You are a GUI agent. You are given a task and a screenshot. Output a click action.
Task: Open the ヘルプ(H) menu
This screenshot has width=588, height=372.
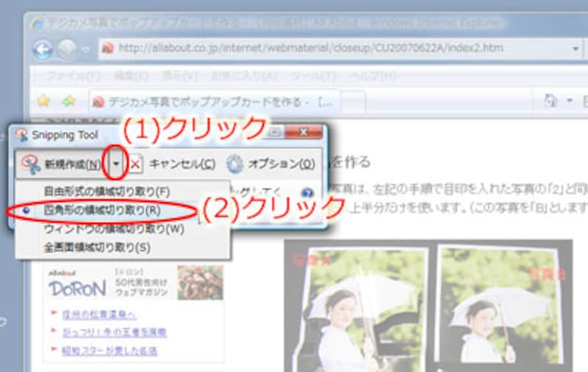pos(372,76)
